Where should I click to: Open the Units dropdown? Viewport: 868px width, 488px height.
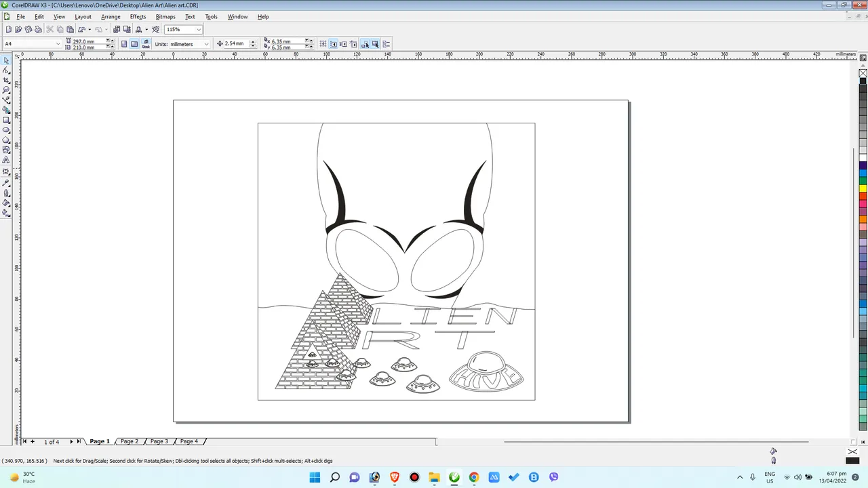207,44
